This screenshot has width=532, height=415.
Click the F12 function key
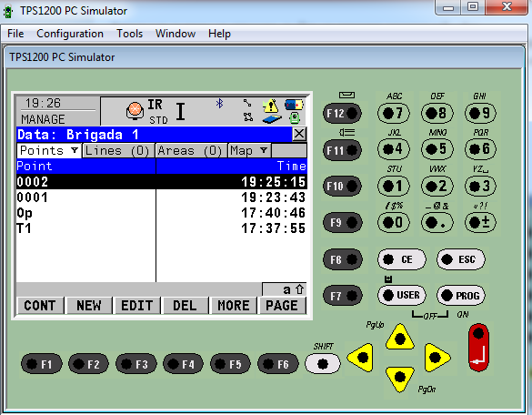click(342, 113)
